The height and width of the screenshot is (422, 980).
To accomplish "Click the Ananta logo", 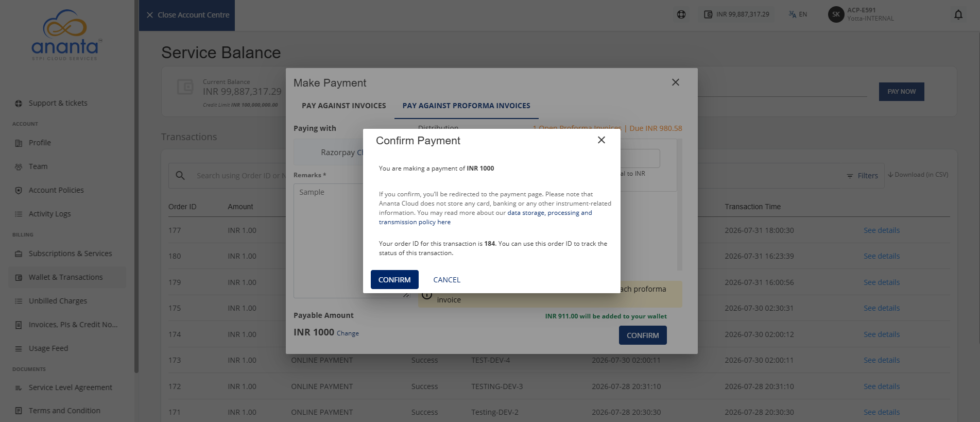I will [x=65, y=35].
